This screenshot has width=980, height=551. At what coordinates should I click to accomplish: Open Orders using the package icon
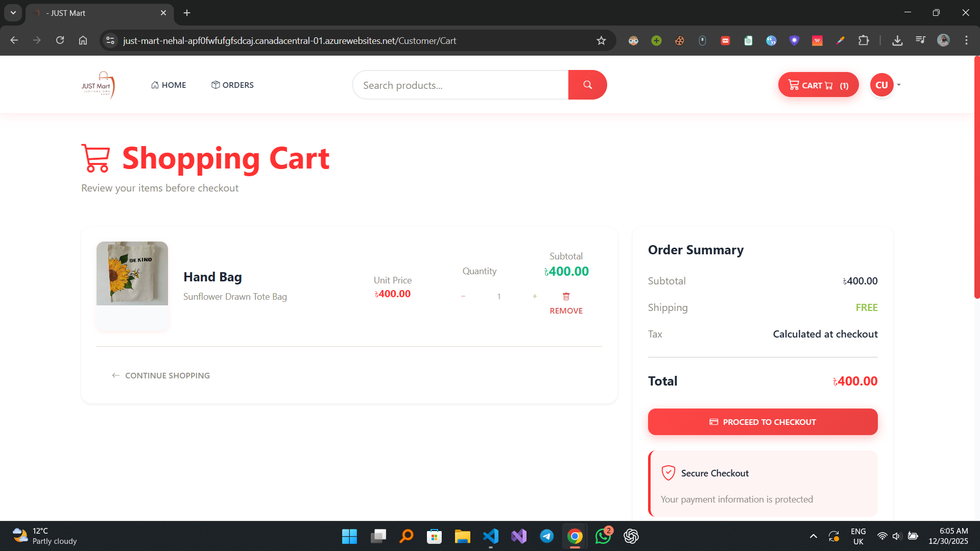tap(215, 85)
